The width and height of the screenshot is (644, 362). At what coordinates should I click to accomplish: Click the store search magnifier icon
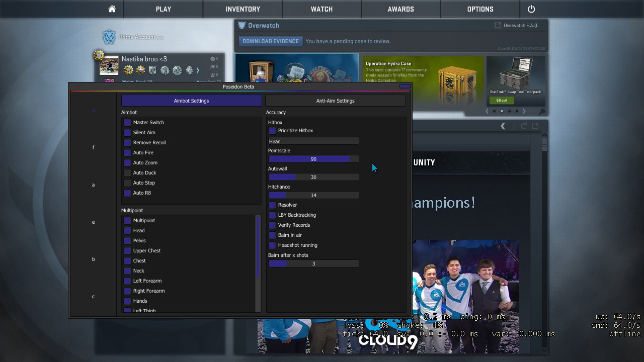pyautogui.click(x=542, y=112)
